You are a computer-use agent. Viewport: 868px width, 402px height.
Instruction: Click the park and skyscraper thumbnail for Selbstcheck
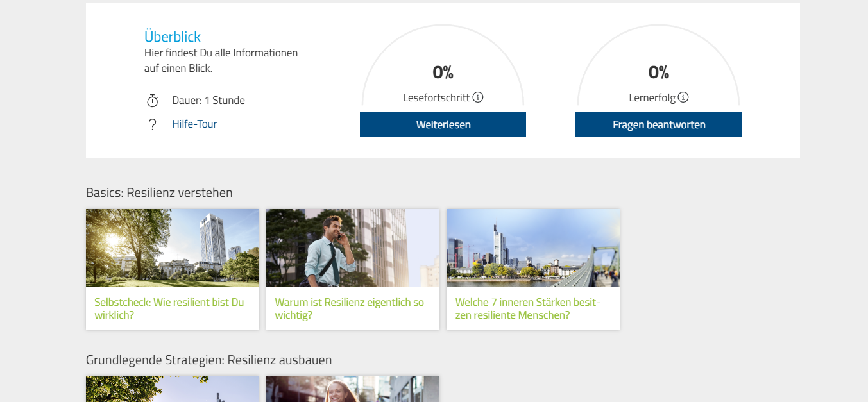pos(173,248)
